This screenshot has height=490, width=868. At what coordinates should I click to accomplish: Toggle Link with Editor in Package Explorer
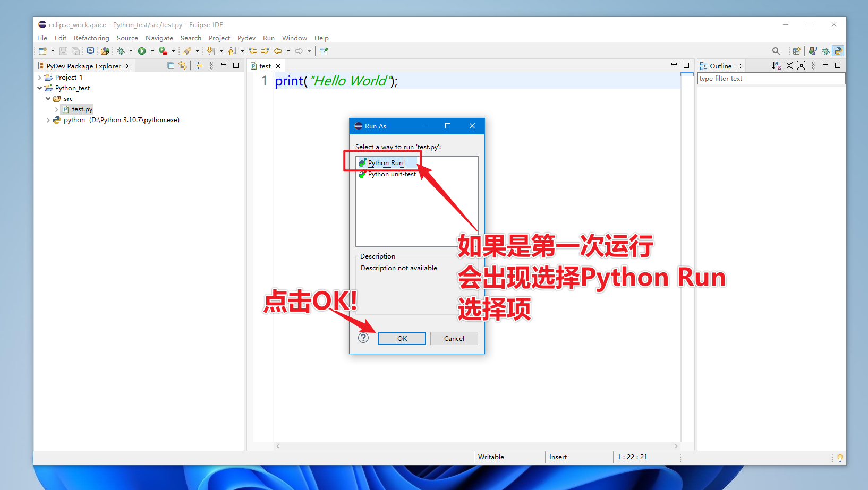183,66
